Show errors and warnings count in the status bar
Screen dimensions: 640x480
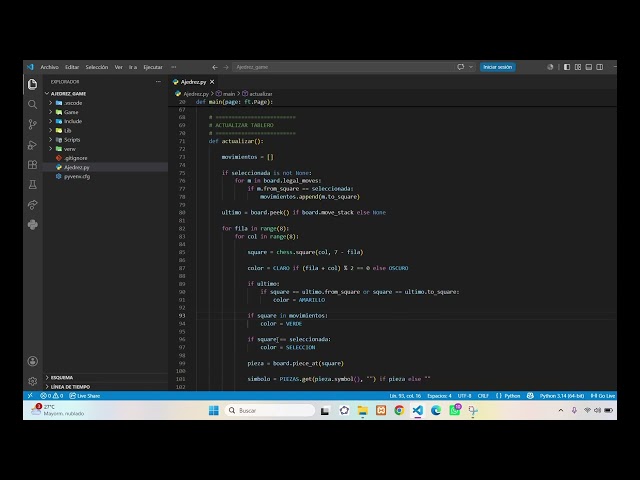[x=52, y=396]
